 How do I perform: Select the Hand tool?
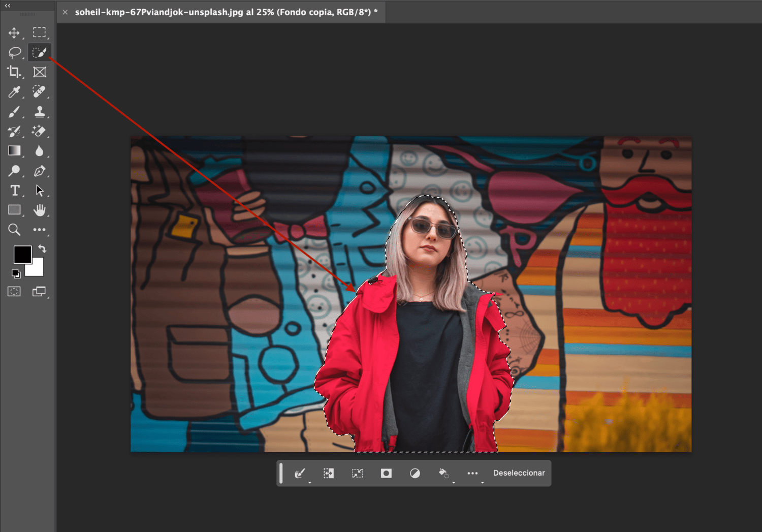click(39, 210)
